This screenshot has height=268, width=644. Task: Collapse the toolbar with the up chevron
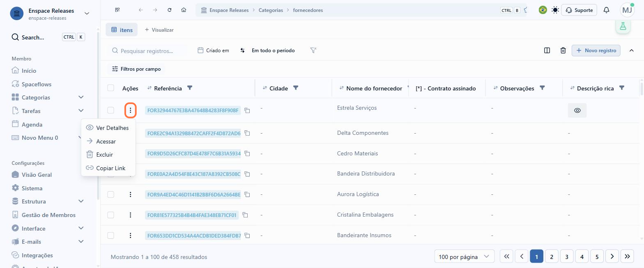[x=632, y=50]
